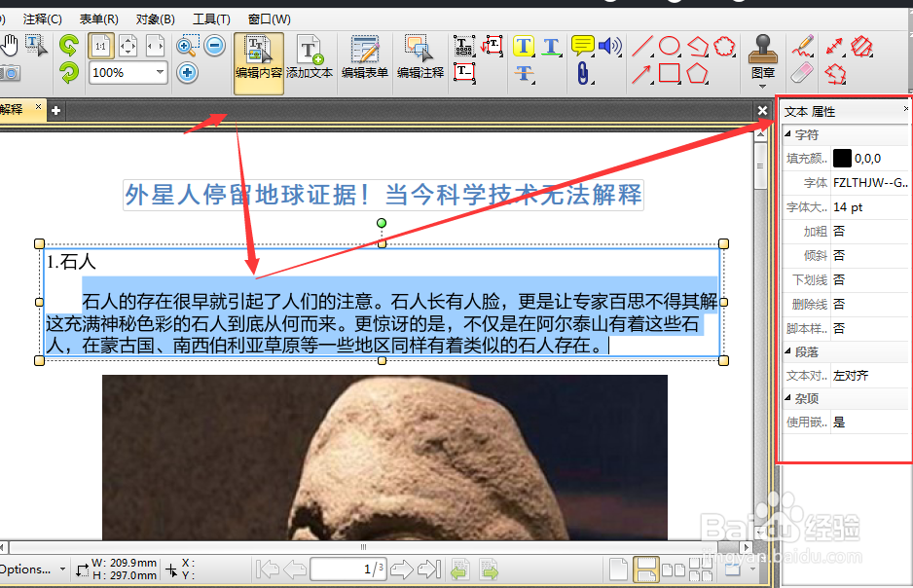The image size is (913, 588).
Task: Activate the 编辑表单 form editing tool
Action: point(364,60)
